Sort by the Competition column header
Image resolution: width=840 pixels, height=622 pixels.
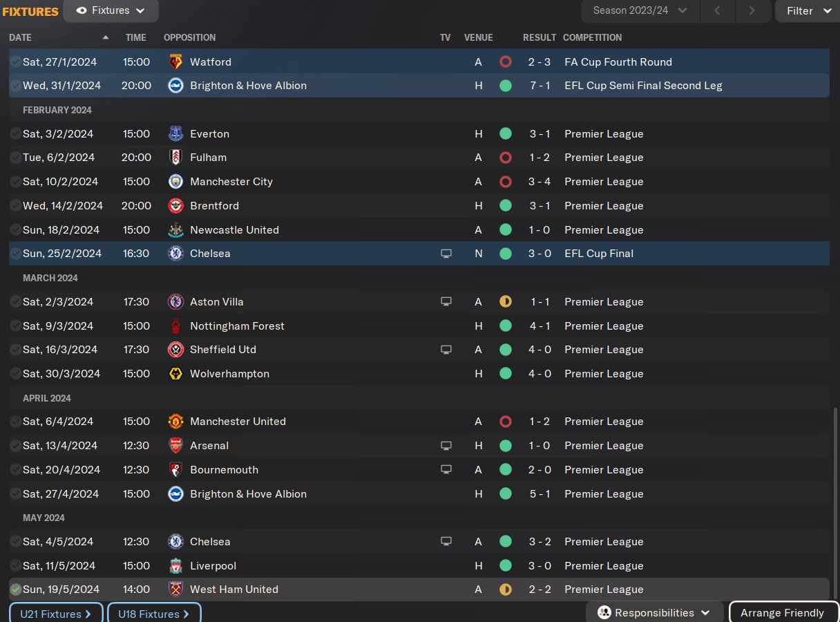[x=592, y=37]
